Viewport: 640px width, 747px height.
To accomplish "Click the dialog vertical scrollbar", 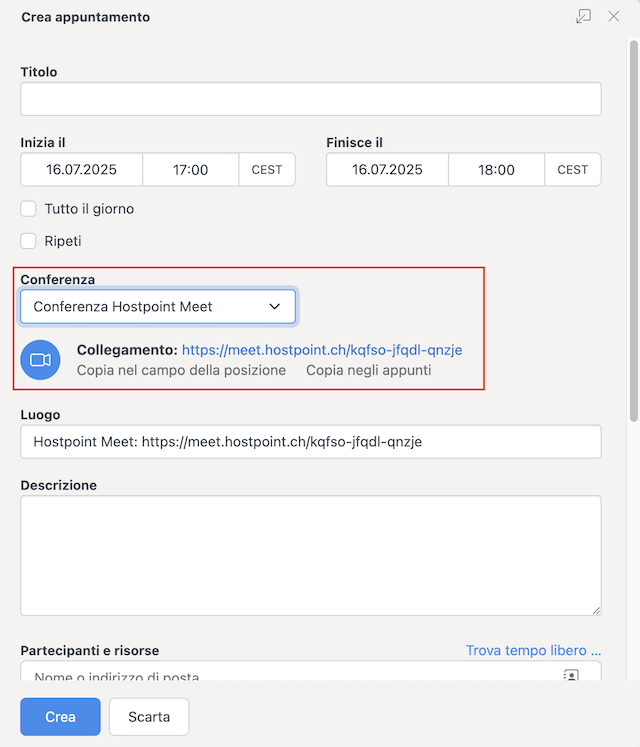I will (633, 231).
